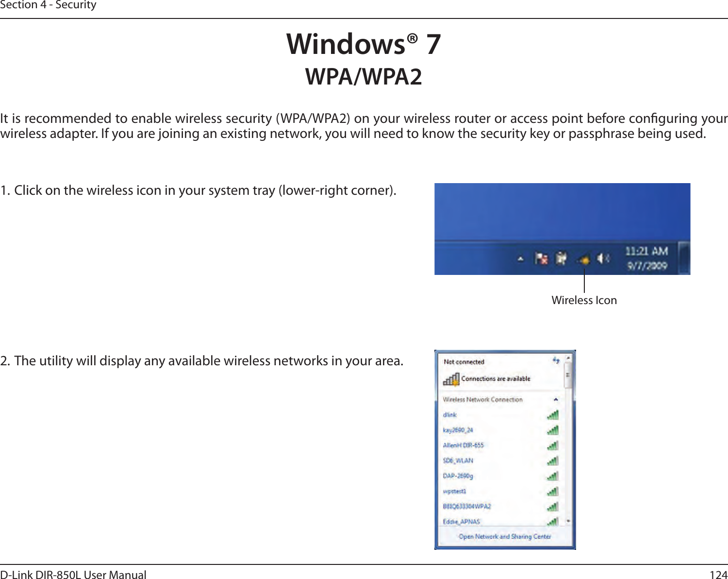This screenshot has width=728, height=579.
Task: Click the muted volume speaker icon
Action: [603, 259]
